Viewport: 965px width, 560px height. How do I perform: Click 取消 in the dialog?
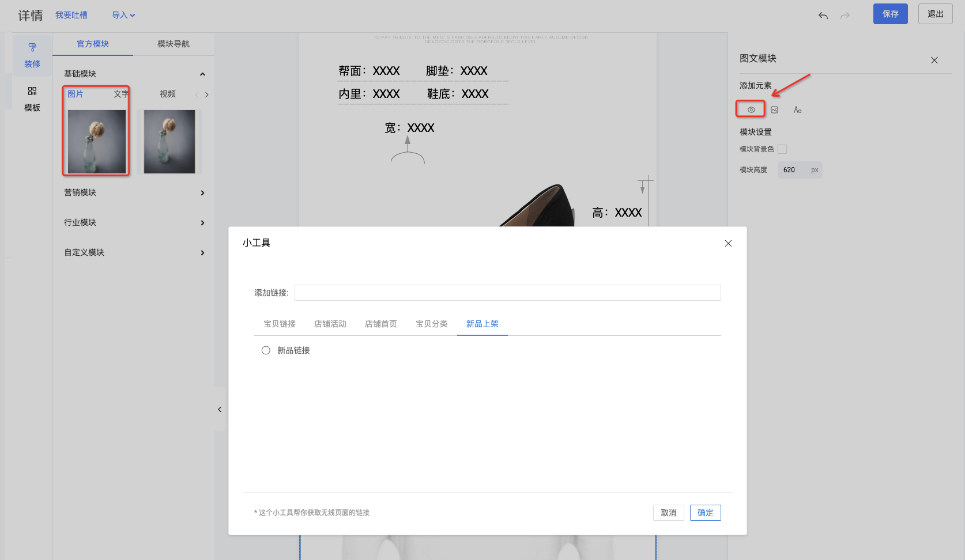[x=669, y=513]
